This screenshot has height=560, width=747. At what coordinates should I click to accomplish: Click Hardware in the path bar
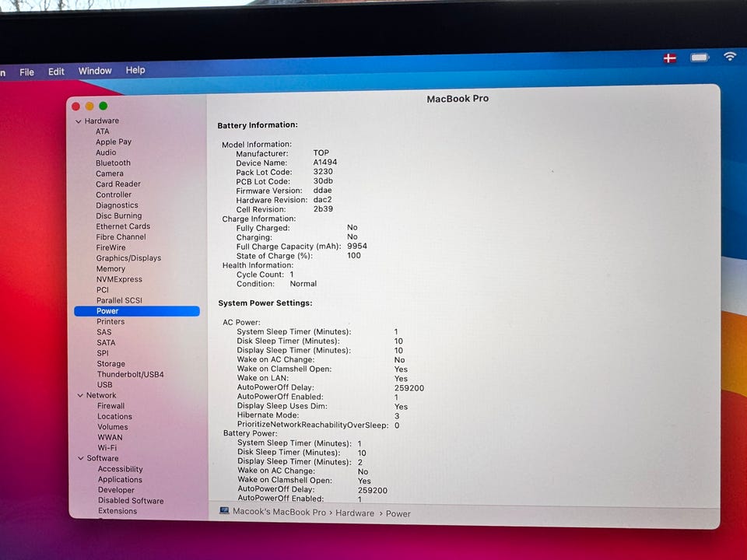pos(355,513)
